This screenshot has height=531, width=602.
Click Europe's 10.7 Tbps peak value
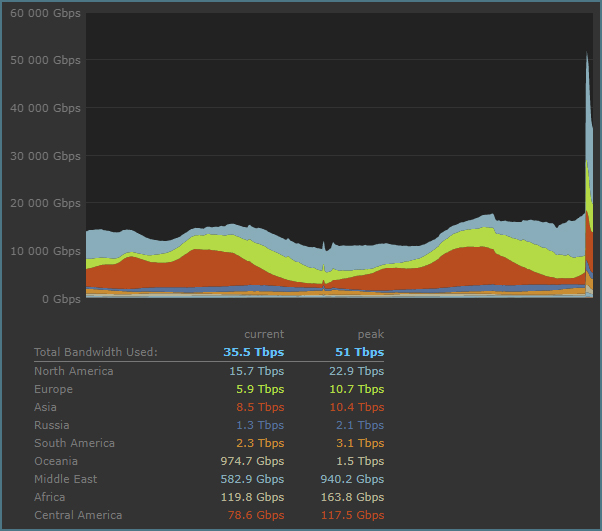click(x=357, y=389)
